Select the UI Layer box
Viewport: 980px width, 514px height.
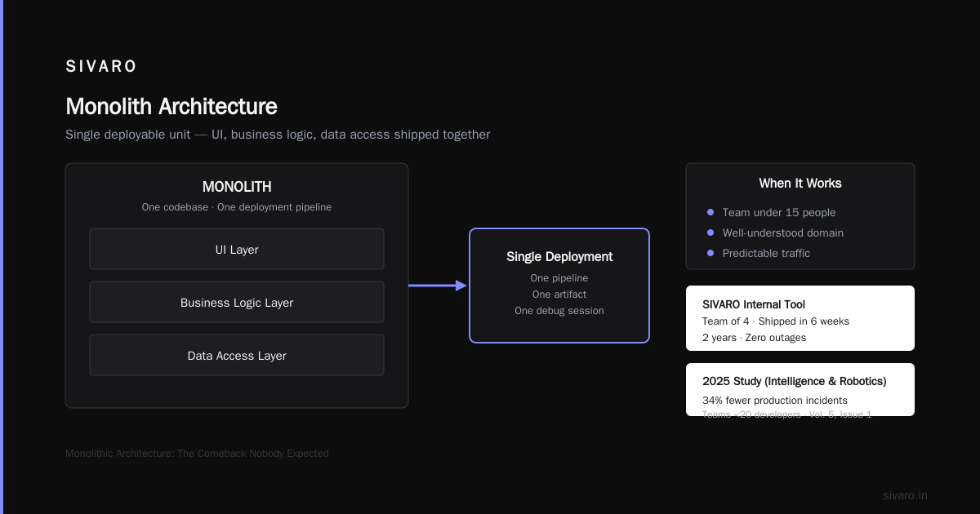point(237,249)
